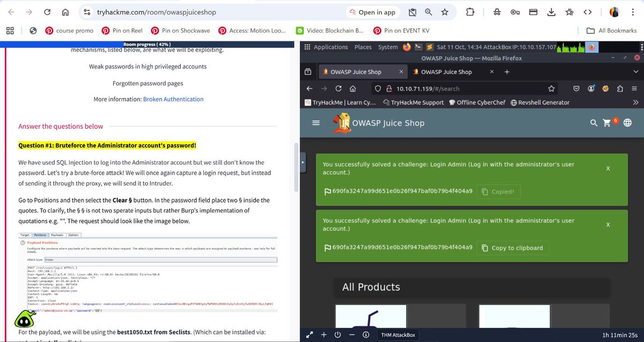Click the plus icon in AttackBox bottom bar

[x=324, y=335]
